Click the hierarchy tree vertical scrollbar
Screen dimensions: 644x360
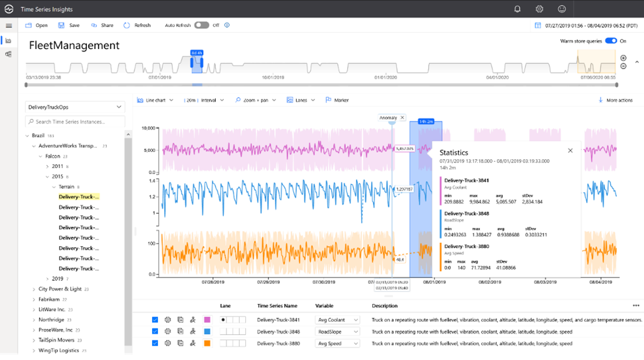coord(128,242)
